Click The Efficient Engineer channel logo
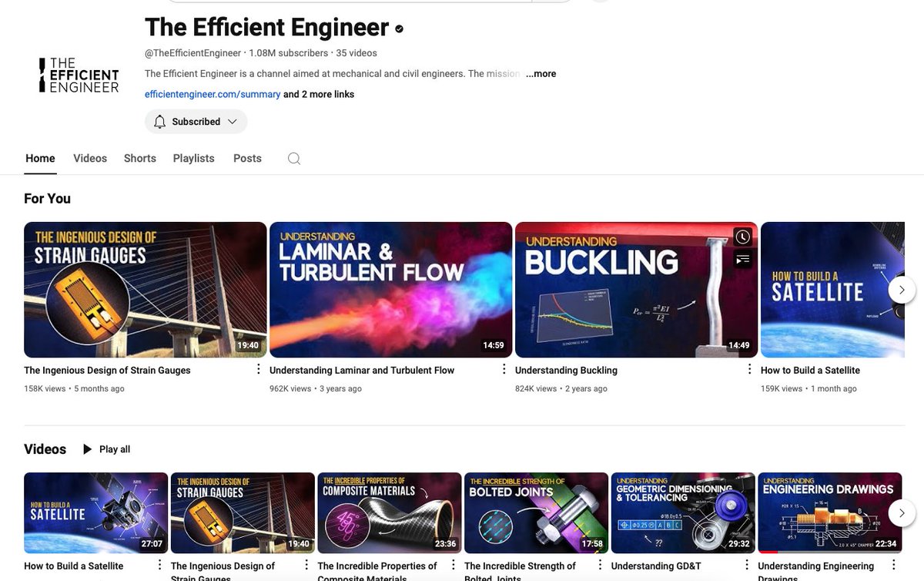Image resolution: width=924 pixels, height=581 pixels. tap(79, 75)
